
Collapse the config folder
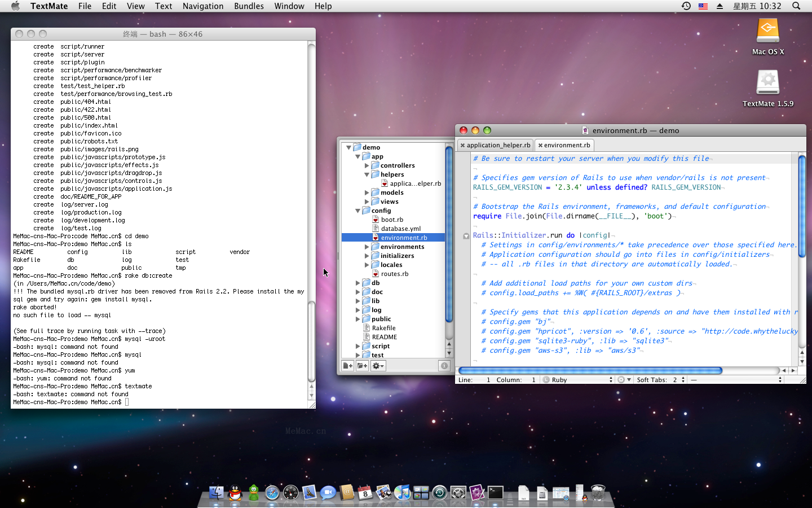pyautogui.click(x=358, y=211)
